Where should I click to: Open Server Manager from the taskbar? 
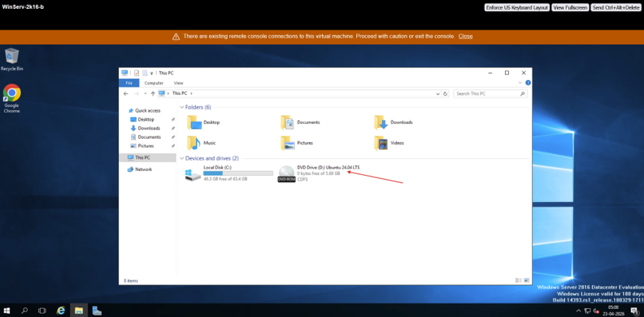tap(97, 311)
